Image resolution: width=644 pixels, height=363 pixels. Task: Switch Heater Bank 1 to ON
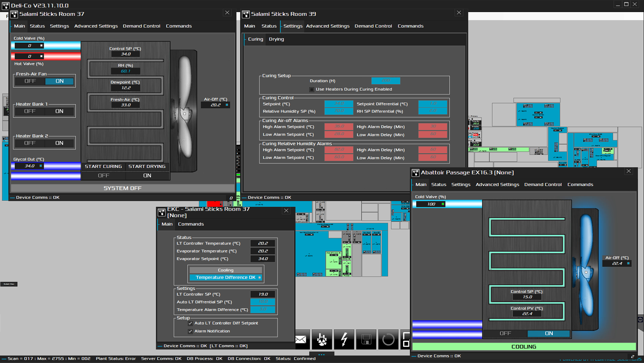point(59,111)
